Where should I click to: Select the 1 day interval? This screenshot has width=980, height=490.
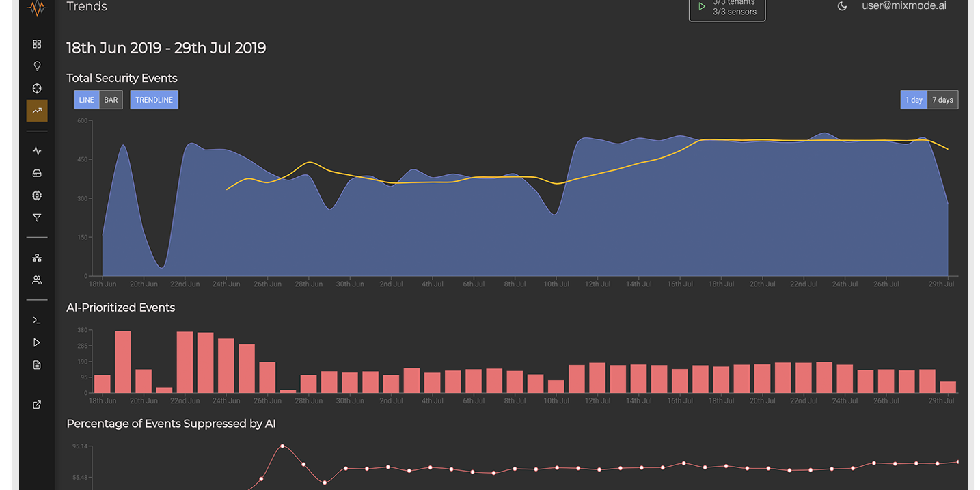(914, 100)
